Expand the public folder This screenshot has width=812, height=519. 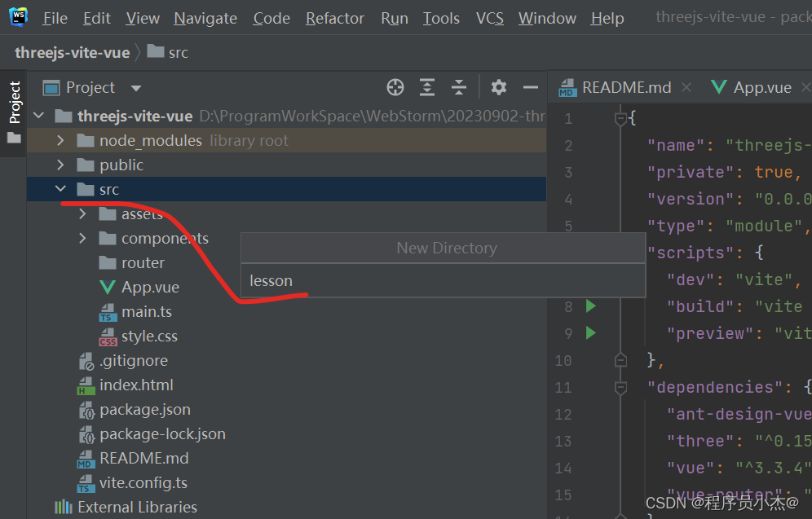60,165
